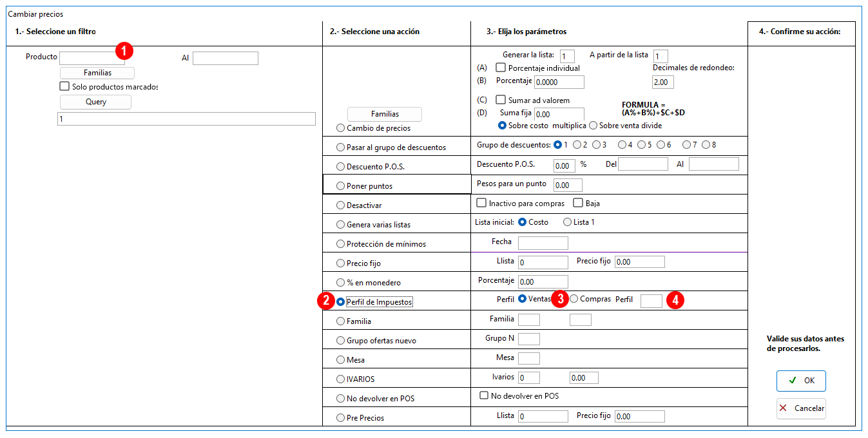Click the Grupo N field
This screenshot has height=438, width=868.
click(529, 339)
